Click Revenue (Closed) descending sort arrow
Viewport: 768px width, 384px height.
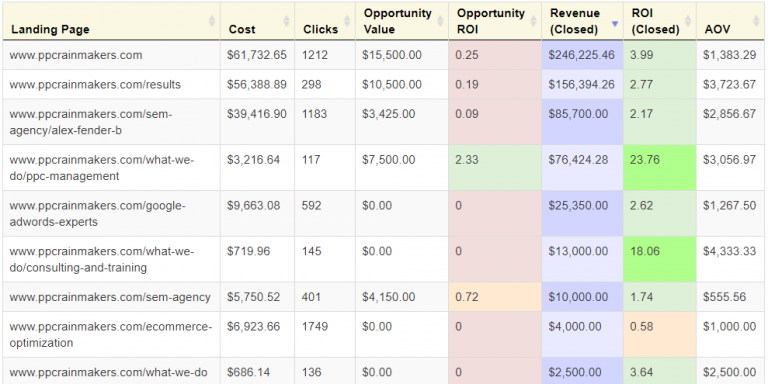[x=615, y=23]
